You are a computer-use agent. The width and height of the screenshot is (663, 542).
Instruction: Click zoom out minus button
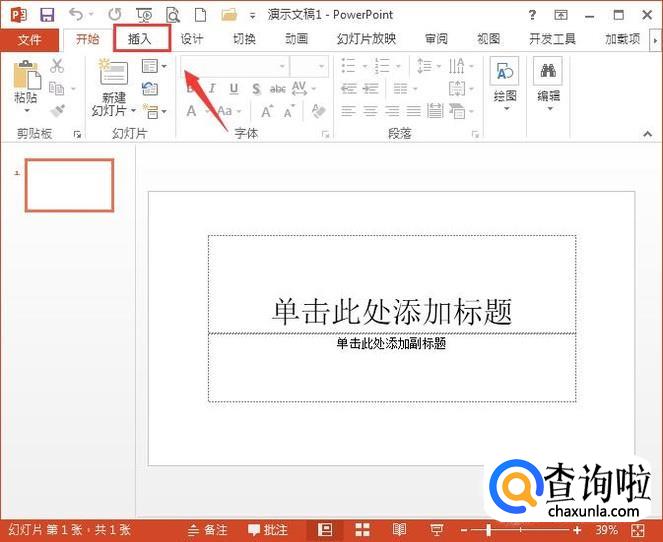pyautogui.click(x=464, y=530)
